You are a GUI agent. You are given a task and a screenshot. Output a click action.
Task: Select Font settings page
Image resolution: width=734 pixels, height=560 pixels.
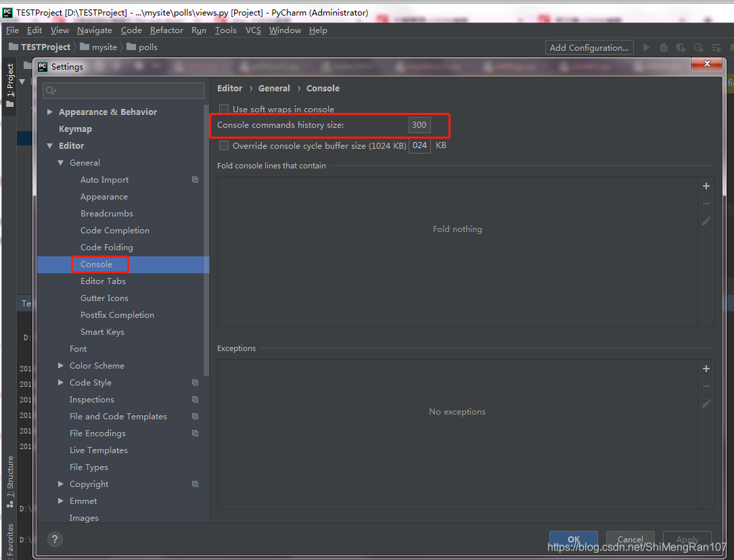[78, 348]
